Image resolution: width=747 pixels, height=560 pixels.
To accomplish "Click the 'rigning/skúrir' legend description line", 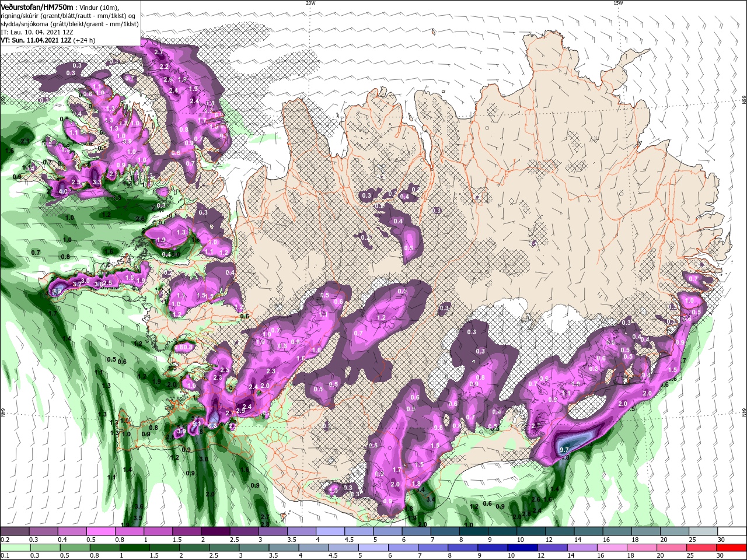I will pyautogui.click(x=68, y=16).
